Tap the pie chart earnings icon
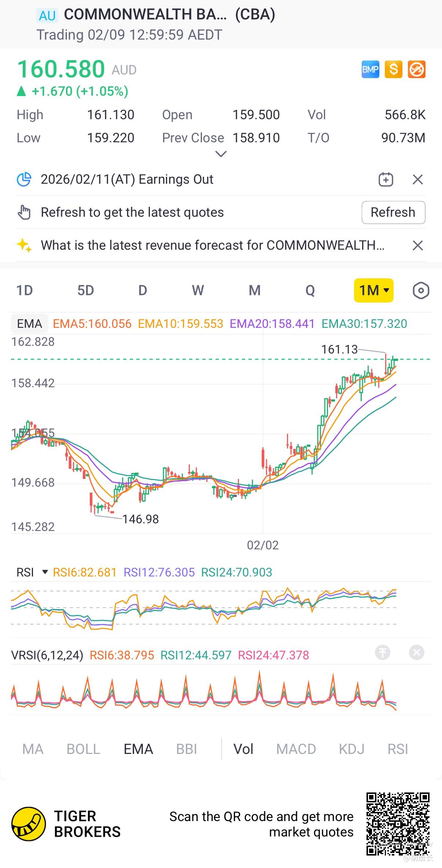Screen dimensions: 442x868 coord(24,179)
